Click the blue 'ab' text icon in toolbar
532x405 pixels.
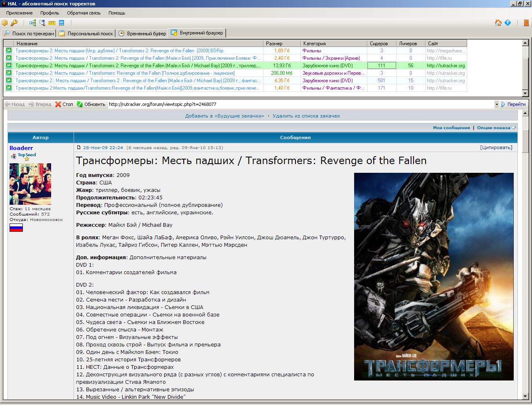click(62, 23)
